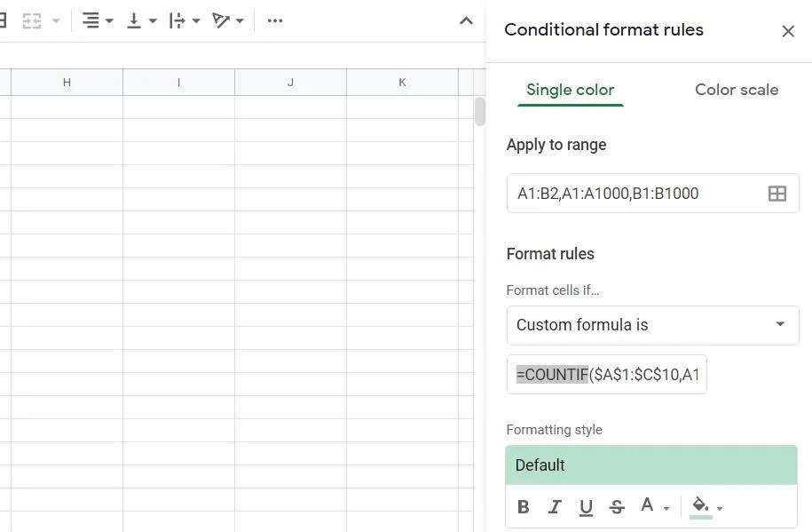Click the COUNTIF formula input field
812x532 pixels.
tap(606, 374)
